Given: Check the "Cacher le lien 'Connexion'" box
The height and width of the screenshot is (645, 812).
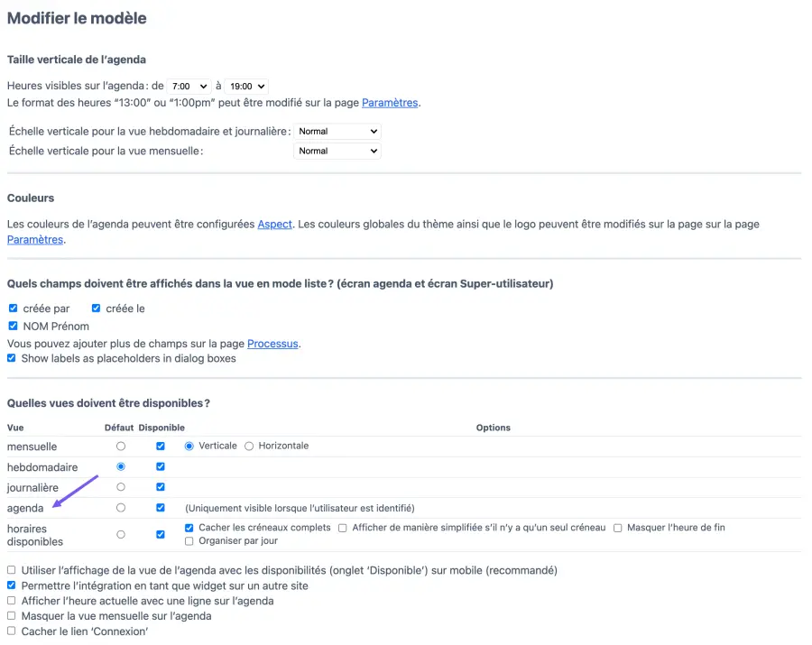Looking at the screenshot, I should (x=12, y=631).
